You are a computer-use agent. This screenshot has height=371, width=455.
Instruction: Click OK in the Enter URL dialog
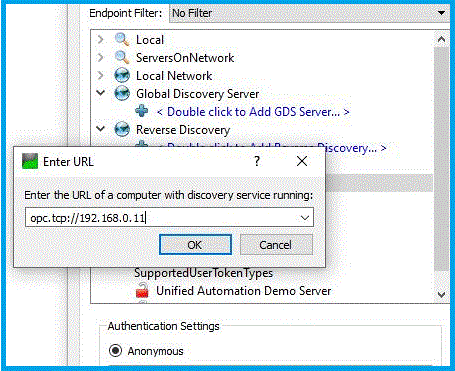[195, 245]
